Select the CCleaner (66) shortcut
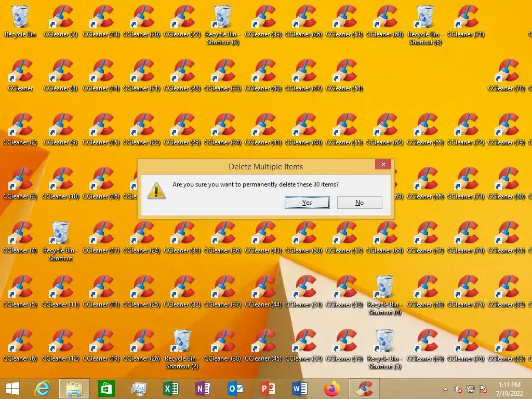Viewport: 532px width, 399px height. [x=425, y=183]
